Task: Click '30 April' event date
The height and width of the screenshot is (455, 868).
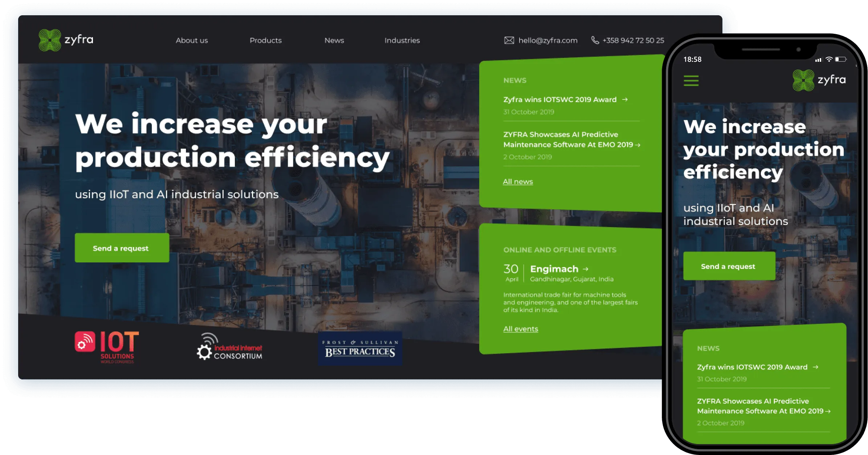Action: tap(511, 273)
